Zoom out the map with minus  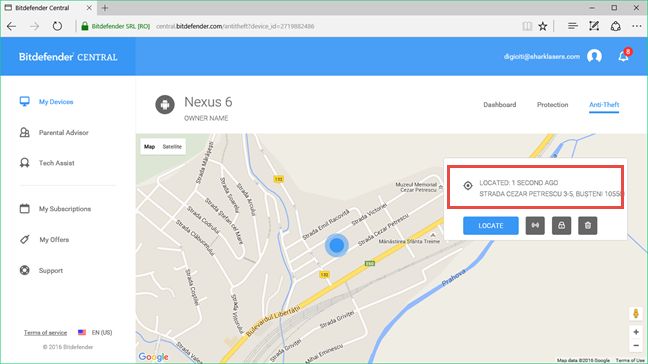point(636,345)
